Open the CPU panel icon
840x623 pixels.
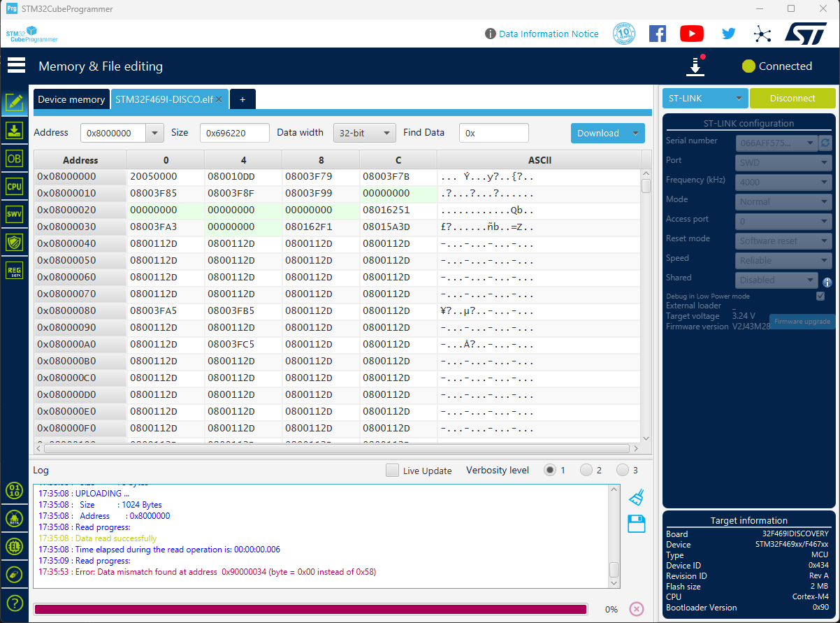point(14,186)
